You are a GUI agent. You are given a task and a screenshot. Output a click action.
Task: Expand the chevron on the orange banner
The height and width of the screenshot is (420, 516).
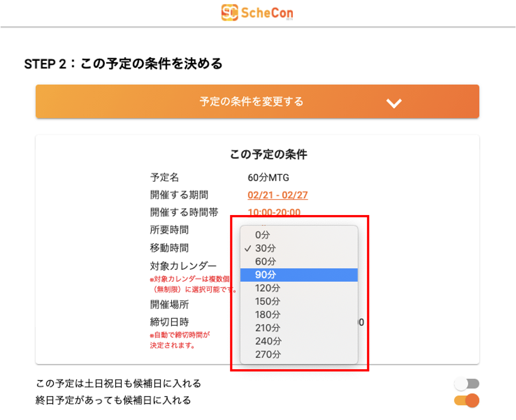tap(394, 103)
